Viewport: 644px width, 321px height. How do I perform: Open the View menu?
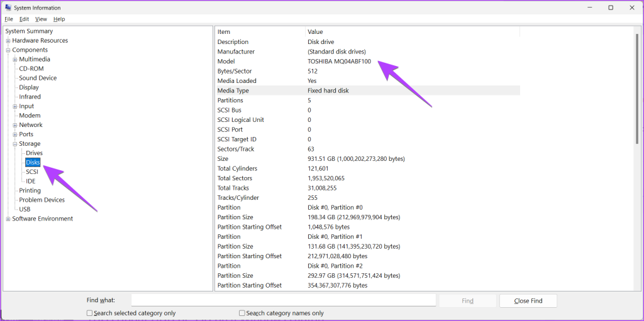click(41, 19)
